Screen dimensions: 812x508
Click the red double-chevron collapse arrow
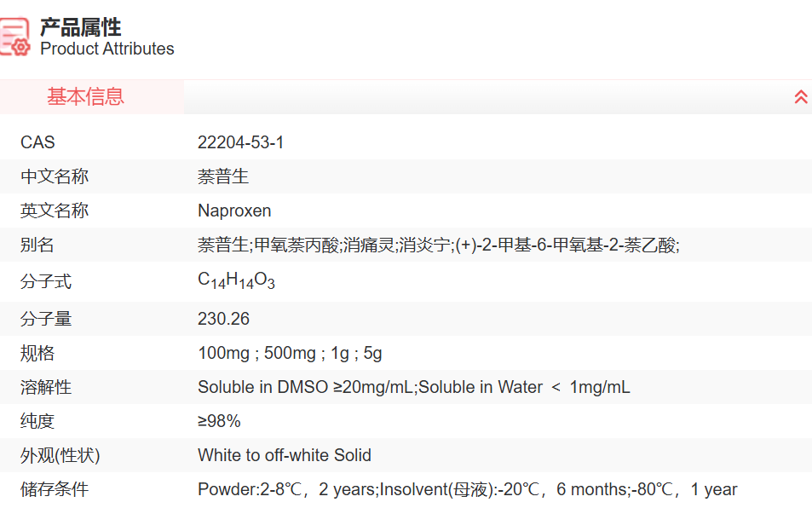coord(799,97)
